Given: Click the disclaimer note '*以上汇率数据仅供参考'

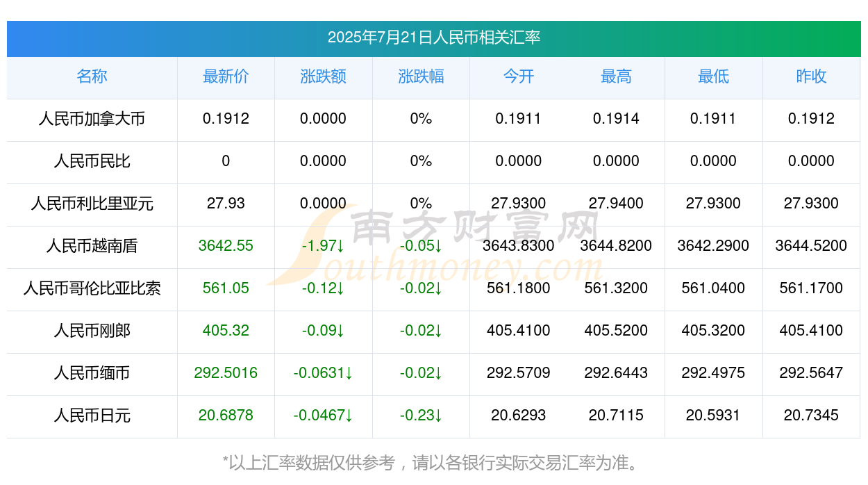Looking at the screenshot, I should pyautogui.click(x=309, y=463).
